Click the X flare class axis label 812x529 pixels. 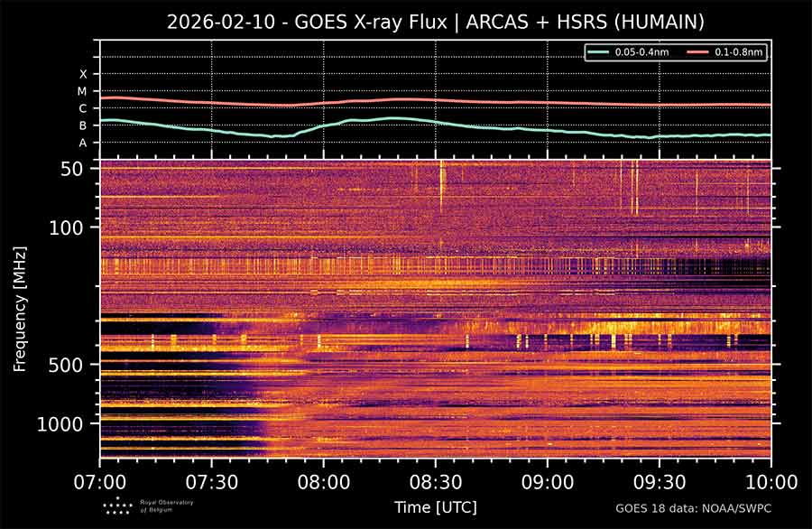coord(83,74)
